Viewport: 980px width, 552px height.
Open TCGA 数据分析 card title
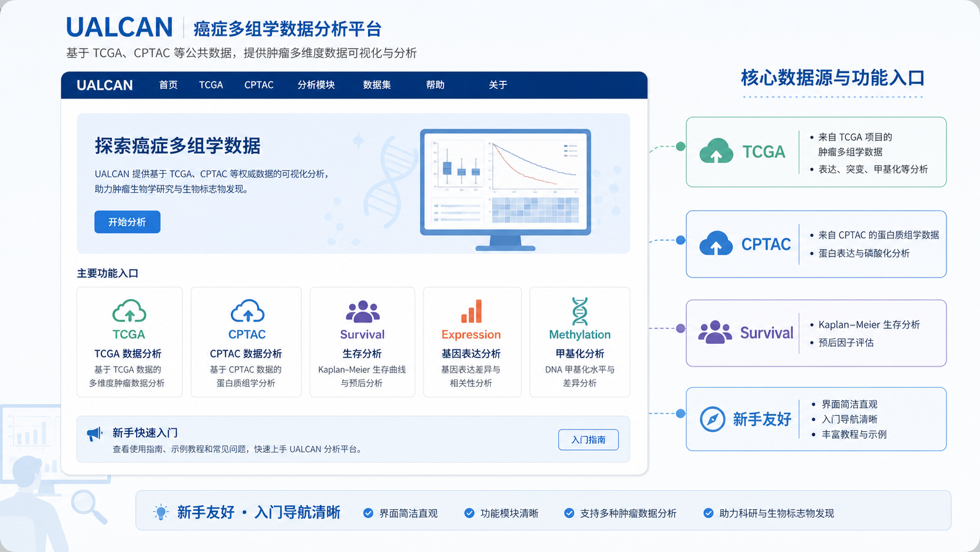pyautogui.click(x=128, y=354)
